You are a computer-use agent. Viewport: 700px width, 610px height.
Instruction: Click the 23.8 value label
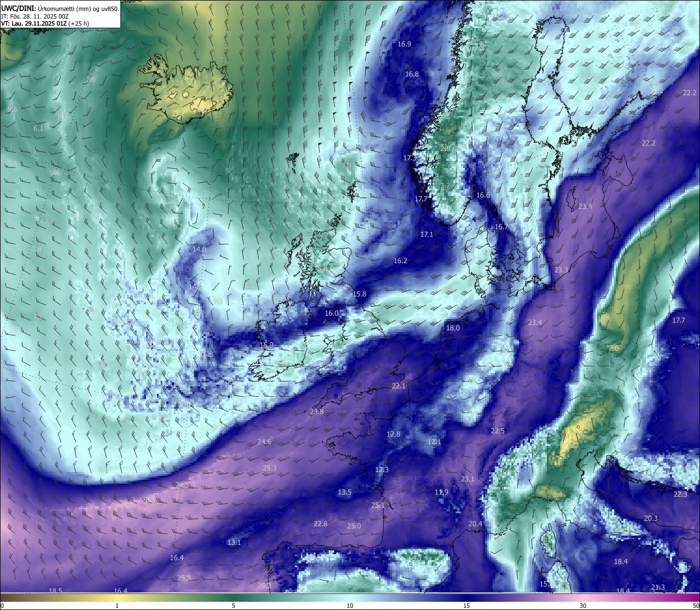(x=317, y=412)
